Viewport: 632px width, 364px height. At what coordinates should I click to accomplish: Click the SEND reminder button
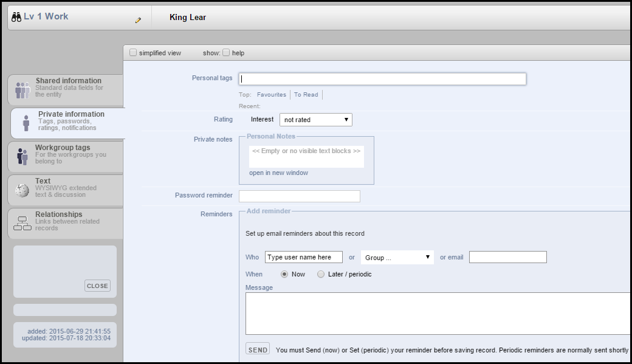(x=258, y=349)
